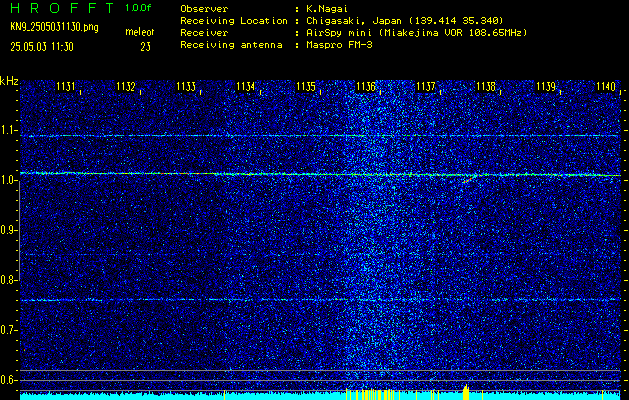The image size is (629, 400).
Task: Click the Receiver field label
Action: pos(204,33)
